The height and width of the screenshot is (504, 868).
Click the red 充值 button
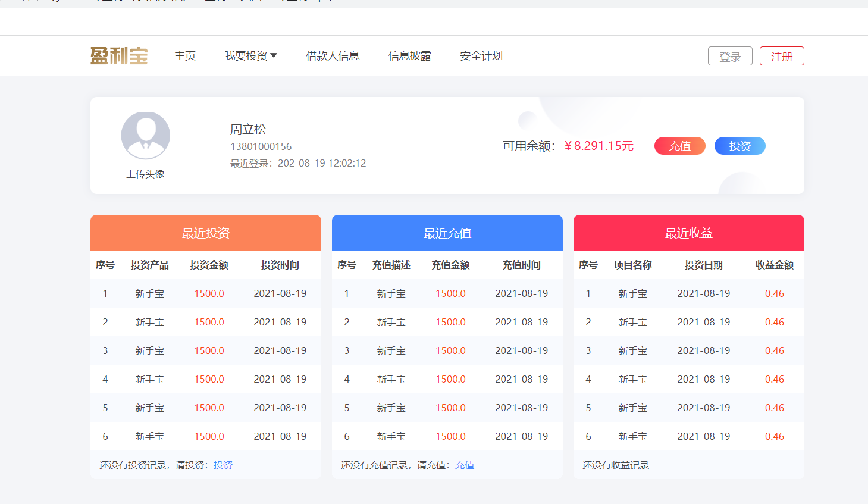680,146
